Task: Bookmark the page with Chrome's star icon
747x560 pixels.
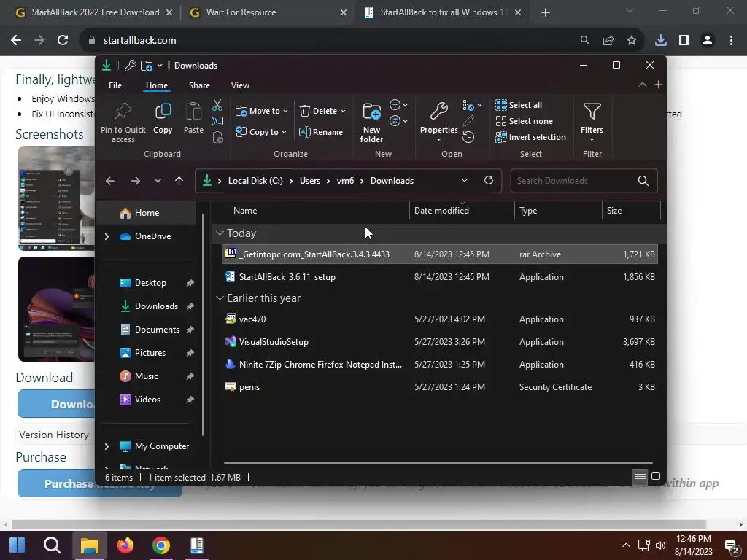Action: coord(632,41)
